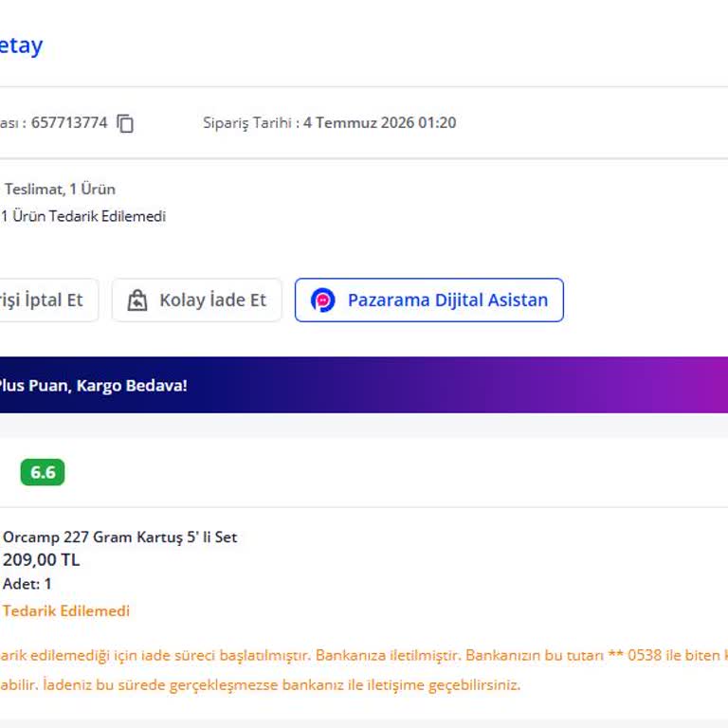Click the Teslimat, 1 Ürün summary line
The width and height of the screenshot is (728, 728).
pos(60,190)
